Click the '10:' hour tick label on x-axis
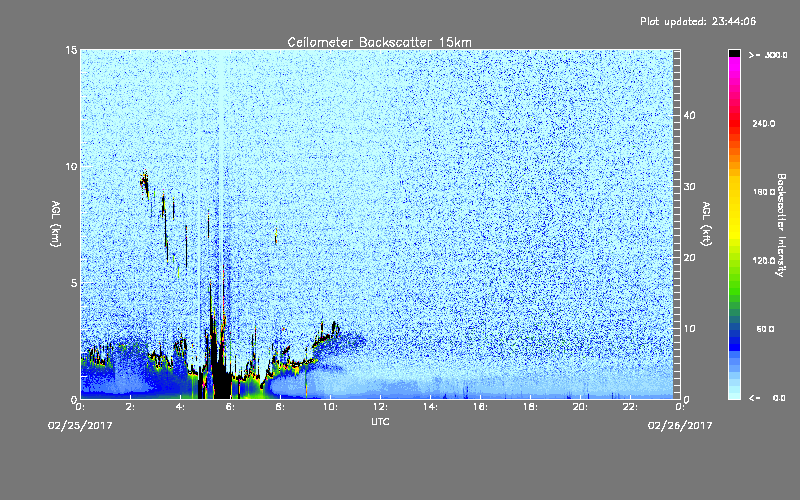800x500 pixels. coord(331,407)
